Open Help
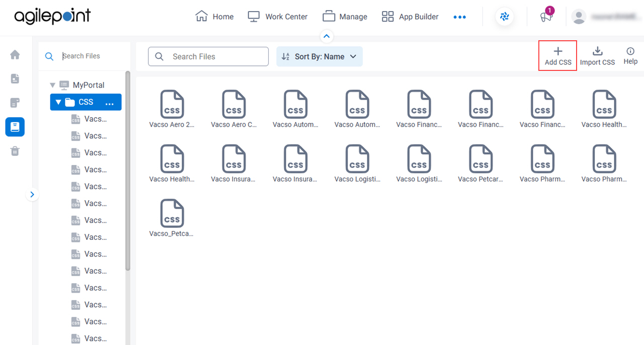The height and width of the screenshot is (345, 644). [630, 56]
